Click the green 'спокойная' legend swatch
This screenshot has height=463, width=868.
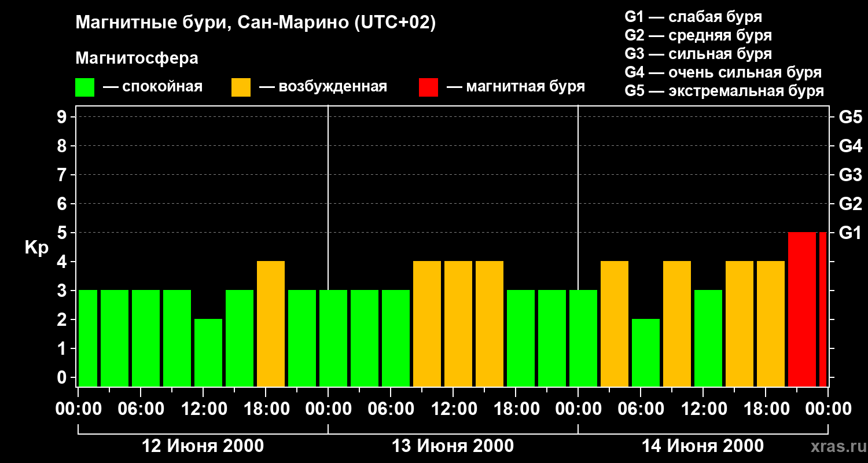85,87
